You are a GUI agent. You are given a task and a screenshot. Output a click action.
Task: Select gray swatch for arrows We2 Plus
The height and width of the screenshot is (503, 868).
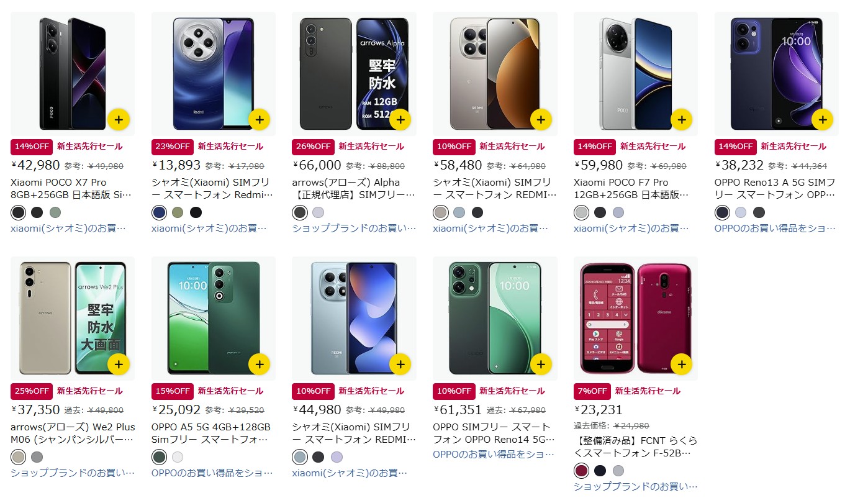[37, 457]
